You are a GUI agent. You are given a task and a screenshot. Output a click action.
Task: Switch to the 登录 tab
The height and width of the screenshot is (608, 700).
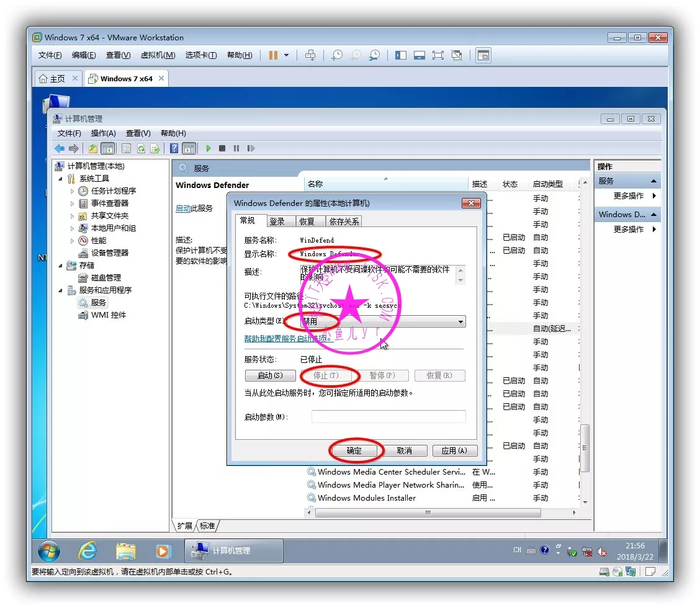coord(277,221)
